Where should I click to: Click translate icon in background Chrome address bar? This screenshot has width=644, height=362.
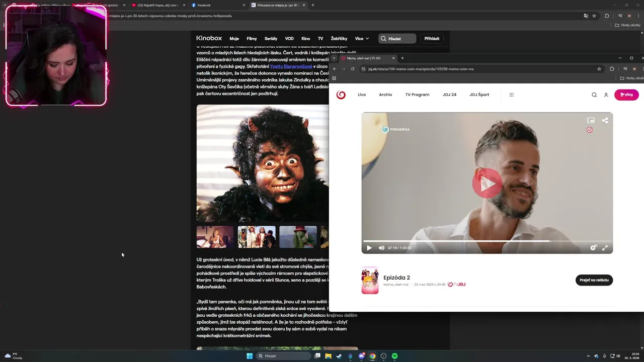click(586, 16)
